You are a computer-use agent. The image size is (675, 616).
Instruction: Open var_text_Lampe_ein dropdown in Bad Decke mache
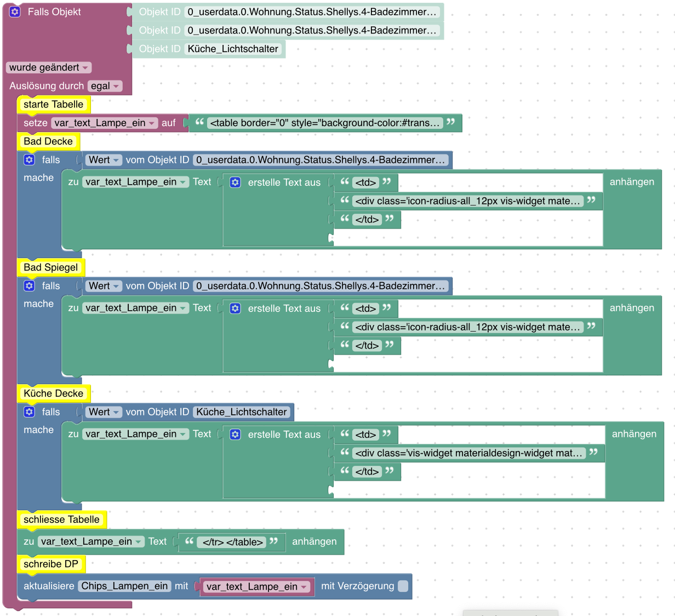[136, 182]
